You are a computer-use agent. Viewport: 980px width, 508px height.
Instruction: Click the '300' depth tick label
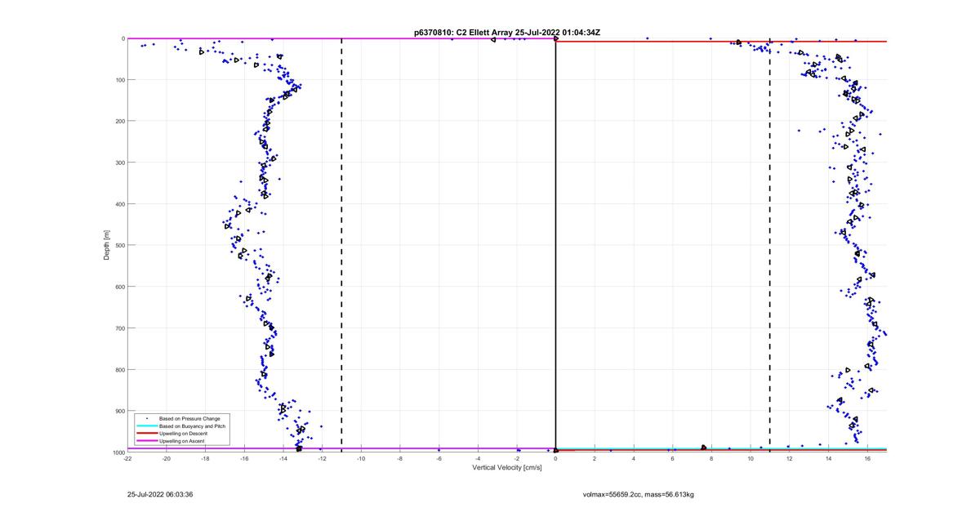tap(118, 163)
